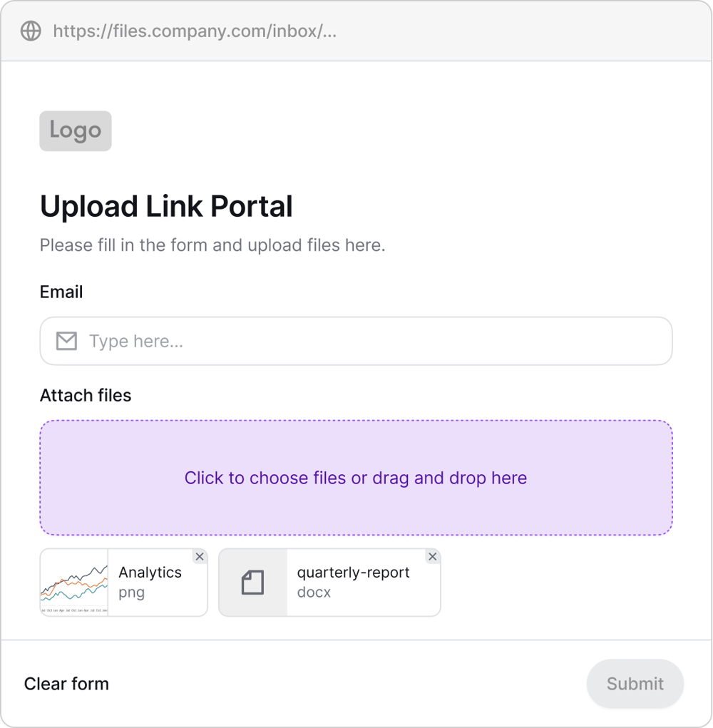
Task: Select the quarterly-report file name label
Action: [x=353, y=572]
